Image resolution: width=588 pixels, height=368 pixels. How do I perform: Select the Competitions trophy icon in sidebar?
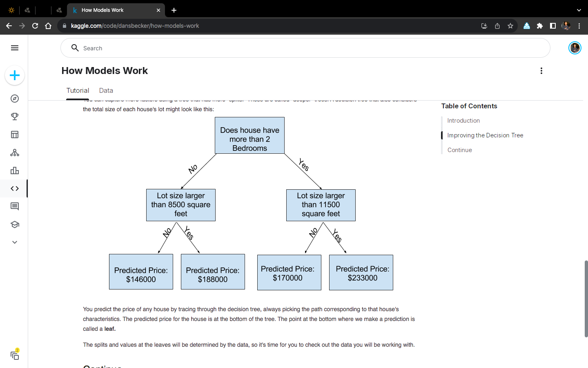coord(15,117)
